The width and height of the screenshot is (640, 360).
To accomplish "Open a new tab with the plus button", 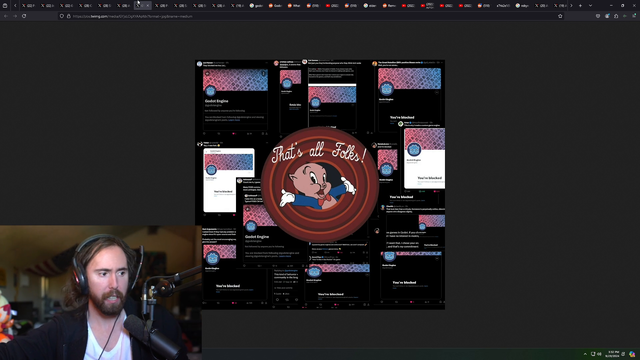I will [x=580, y=6].
